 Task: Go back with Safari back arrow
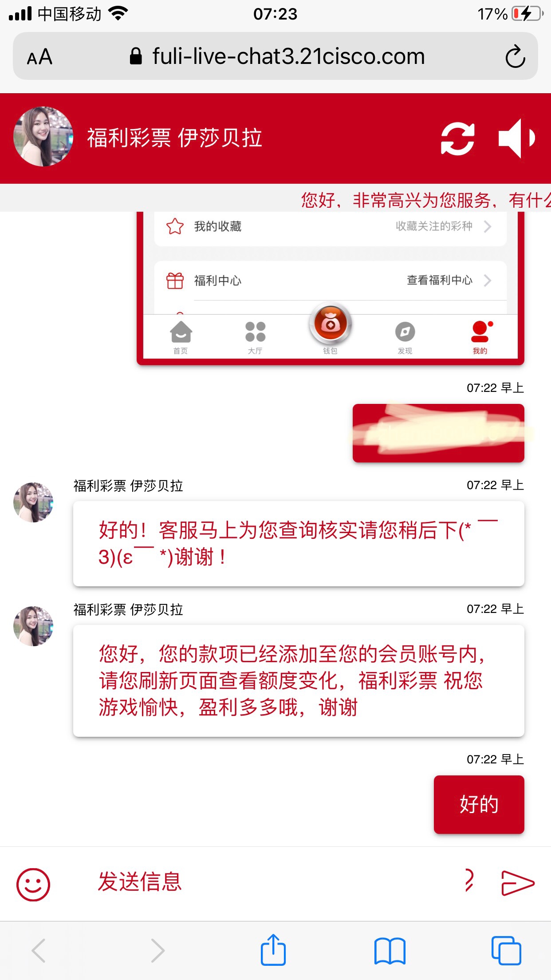coord(39,950)
